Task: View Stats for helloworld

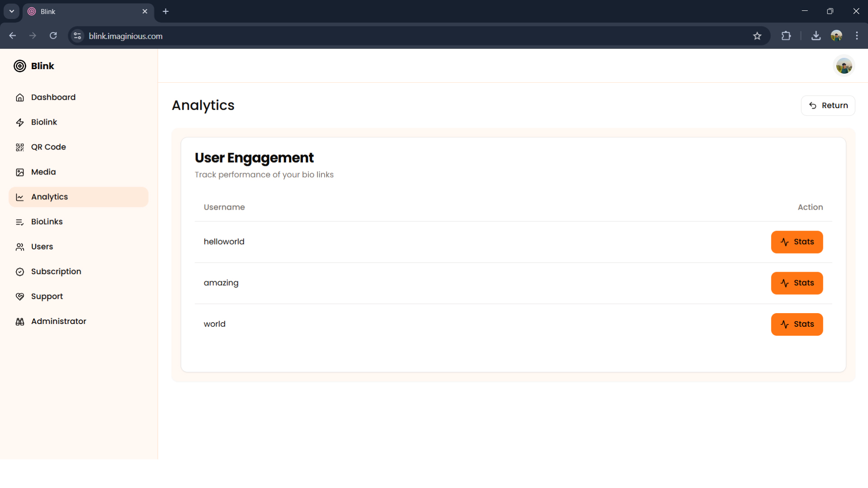Action: click(797, 242)
